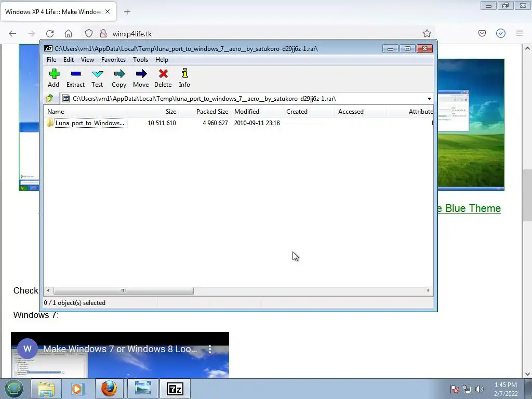This screenshot has width=532, height=399.
Task: Open a new Firefox tab
Action: tap(127, 12)
